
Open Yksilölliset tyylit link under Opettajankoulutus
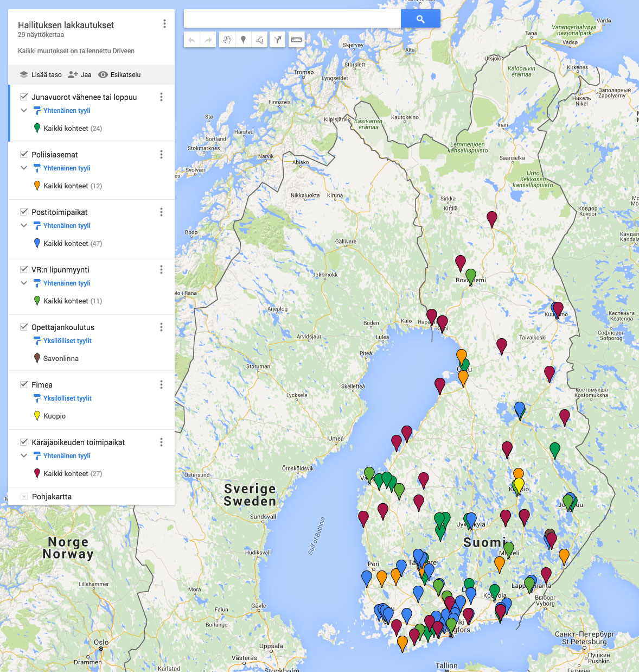(x=67, y=341)
